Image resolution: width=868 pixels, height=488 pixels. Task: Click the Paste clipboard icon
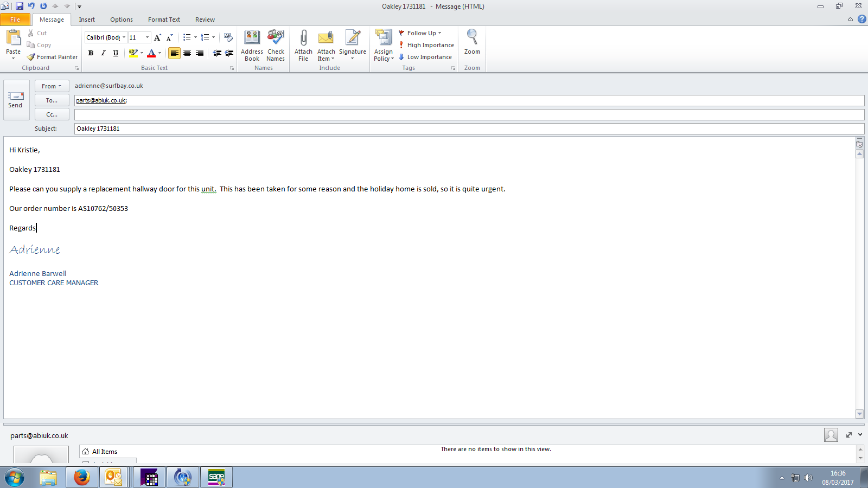14,37
